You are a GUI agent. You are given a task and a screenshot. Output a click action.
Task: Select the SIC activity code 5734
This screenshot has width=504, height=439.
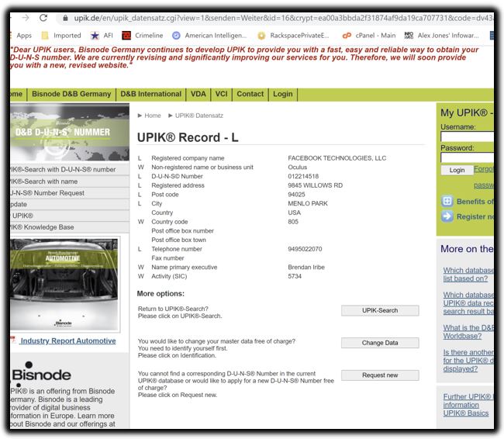(295, 276)
